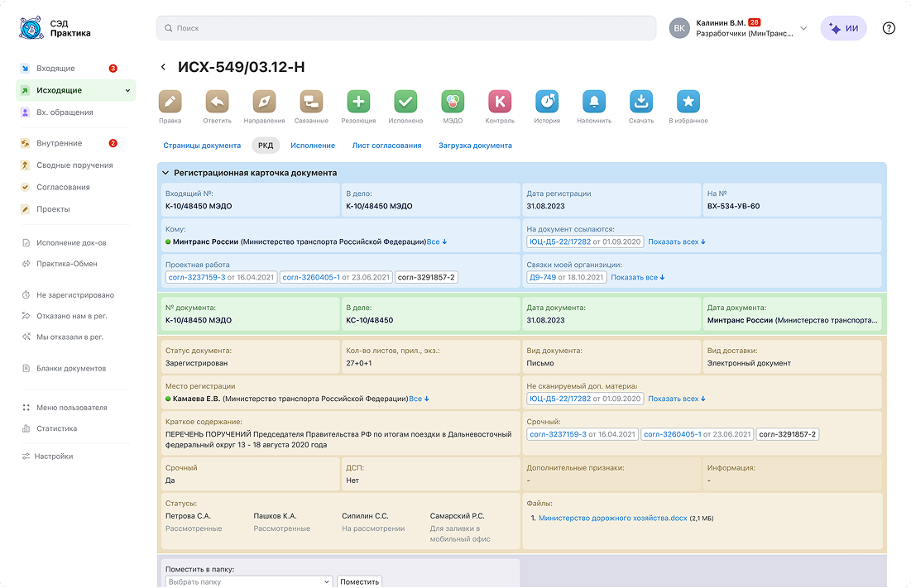Collapse Регистрационная карточка документа section

[165, 173]
